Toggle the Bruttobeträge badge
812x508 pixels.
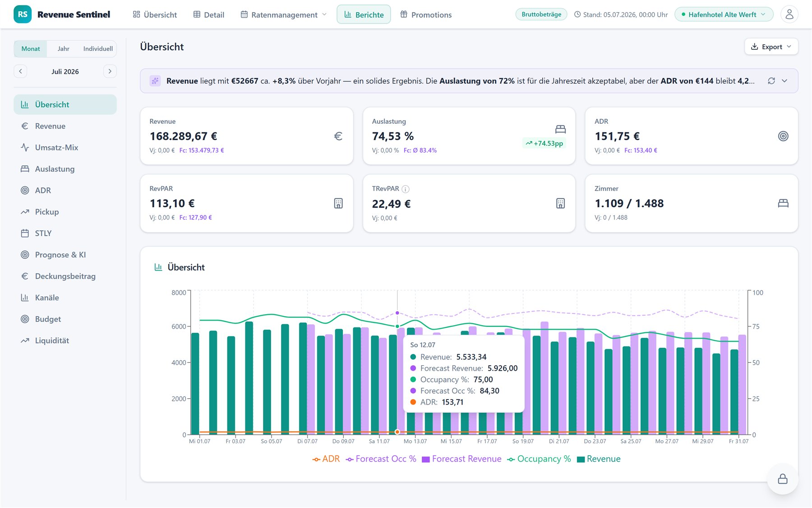click(x=541, y=14)
